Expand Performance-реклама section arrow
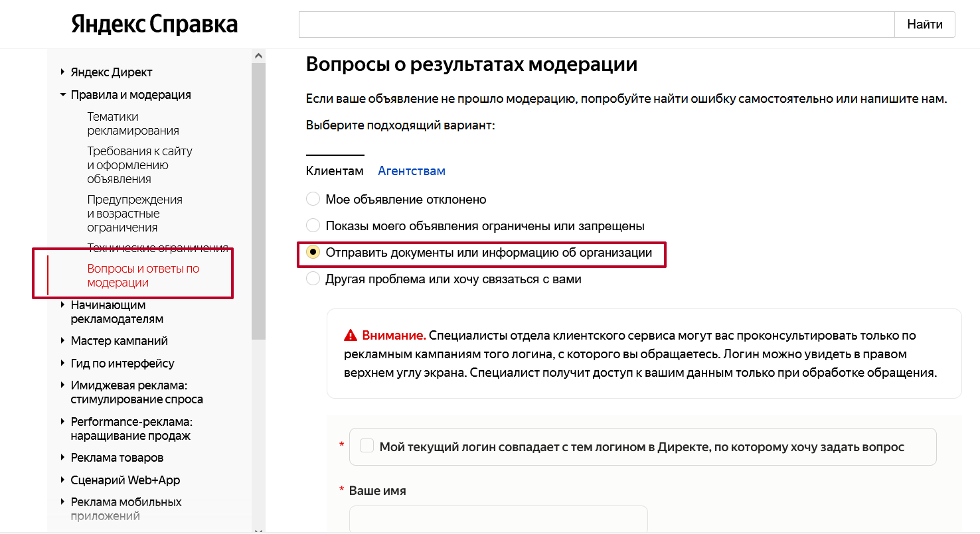This screenshot has width=980, height=534. (x=62, y=422)
